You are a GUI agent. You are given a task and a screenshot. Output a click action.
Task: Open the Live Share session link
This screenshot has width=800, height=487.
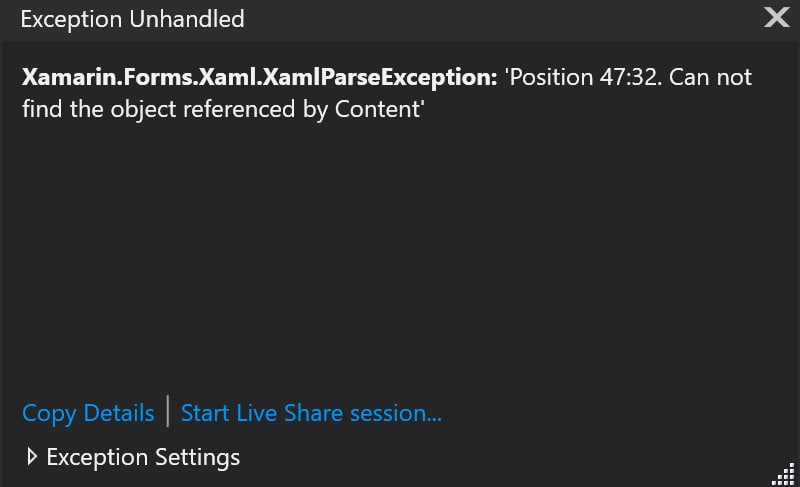[x=311, y=413]
